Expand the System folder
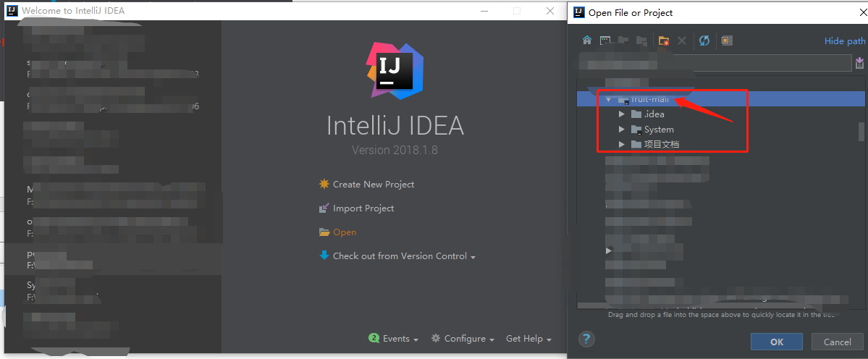Image resolution: width=868 pixels, height=359 pixels. (x=622, y=130)
